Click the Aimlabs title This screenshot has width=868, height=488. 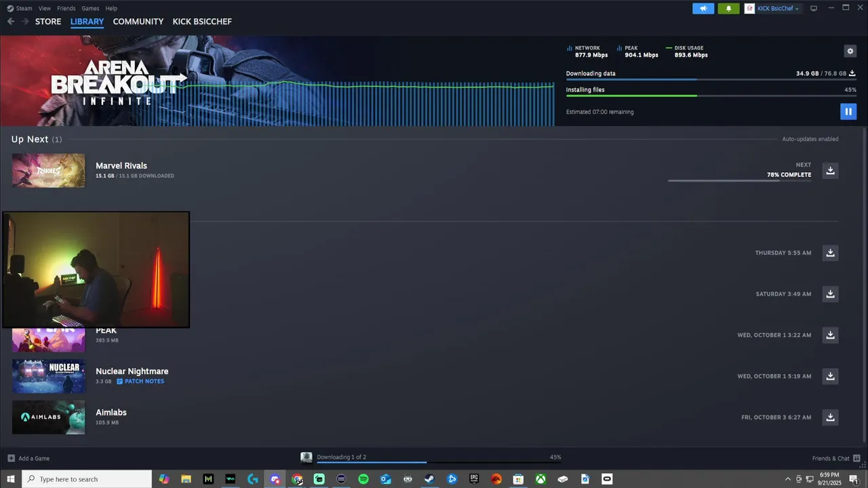coord(111,412)
